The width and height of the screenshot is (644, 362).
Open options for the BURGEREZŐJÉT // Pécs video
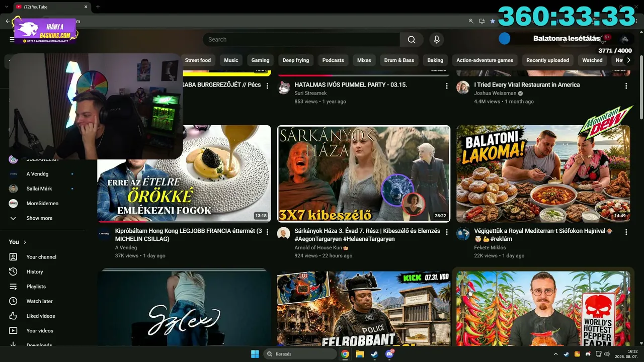267,86
